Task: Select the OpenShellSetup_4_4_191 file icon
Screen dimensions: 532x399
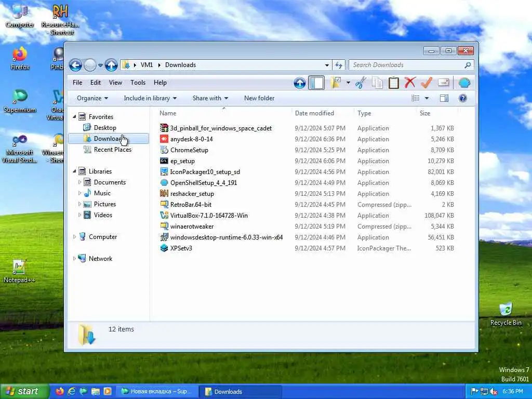Action: coord(164,182)
